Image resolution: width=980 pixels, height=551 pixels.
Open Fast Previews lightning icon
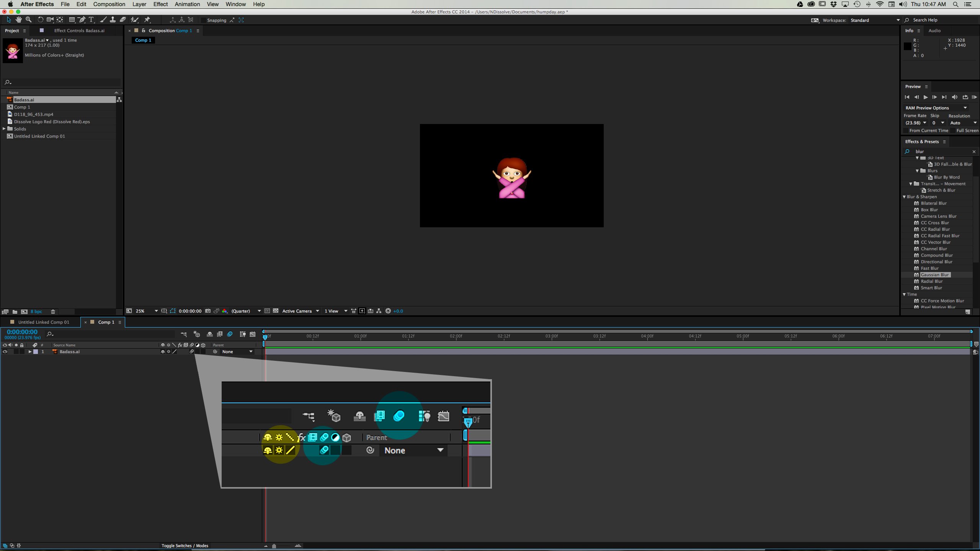(x=362, y=311)
